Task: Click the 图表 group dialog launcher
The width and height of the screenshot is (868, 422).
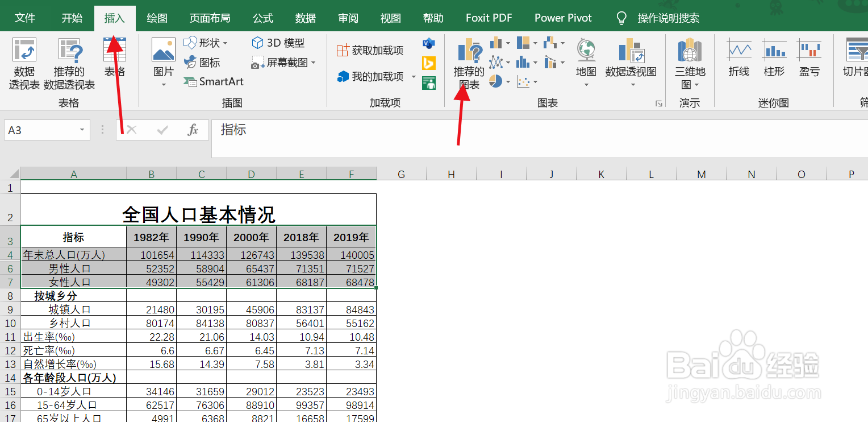Action: 658,102
